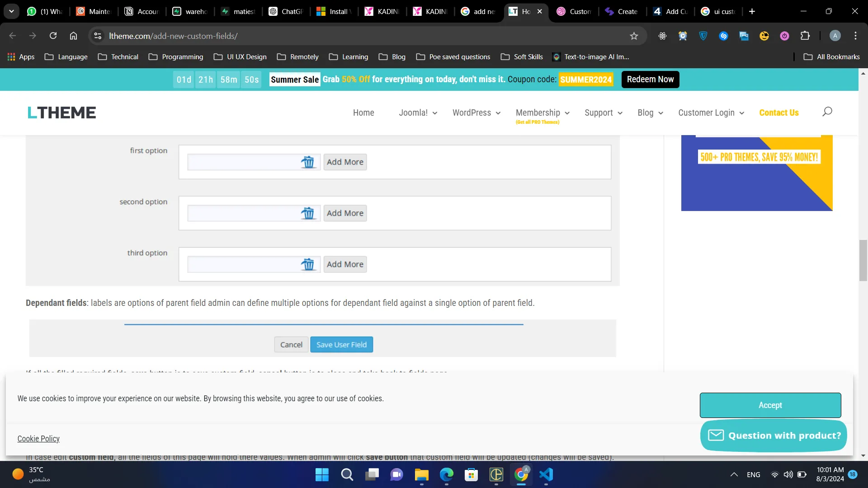Click the second option text input
This screenshot has width=868, height=488.
(244, 213)
